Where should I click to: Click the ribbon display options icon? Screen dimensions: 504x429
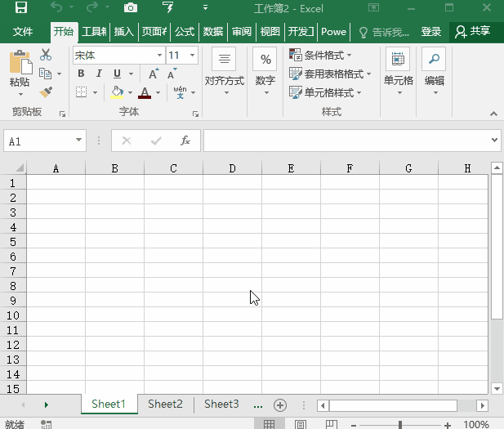(x=373, y=7)
